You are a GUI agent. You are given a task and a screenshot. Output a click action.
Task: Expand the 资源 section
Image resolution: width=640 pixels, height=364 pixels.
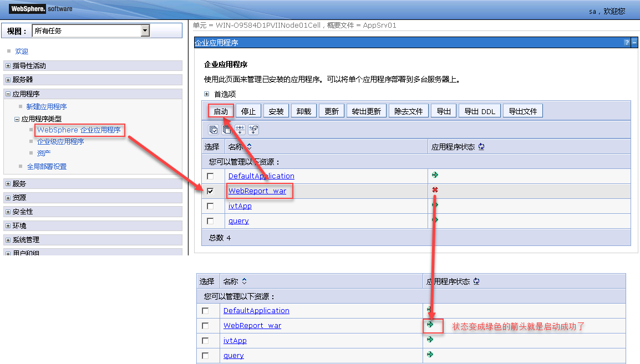click(8, 198)
